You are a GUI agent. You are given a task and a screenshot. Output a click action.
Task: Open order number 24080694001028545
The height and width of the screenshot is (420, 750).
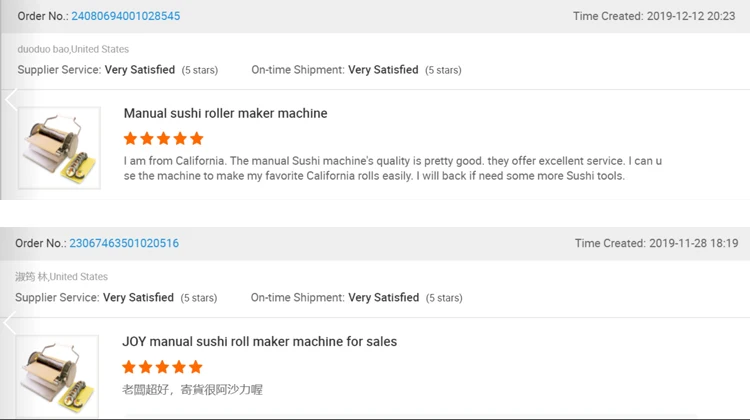(x=125, y=16)
